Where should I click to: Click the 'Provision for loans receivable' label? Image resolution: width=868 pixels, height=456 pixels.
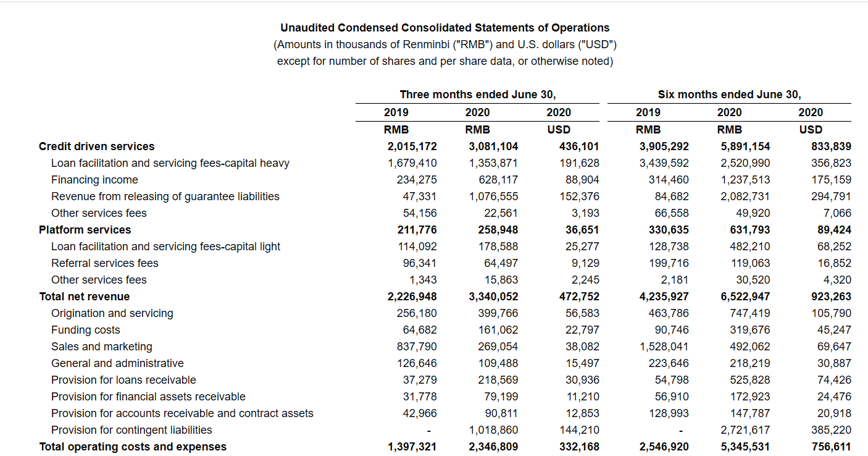[123, 380]
